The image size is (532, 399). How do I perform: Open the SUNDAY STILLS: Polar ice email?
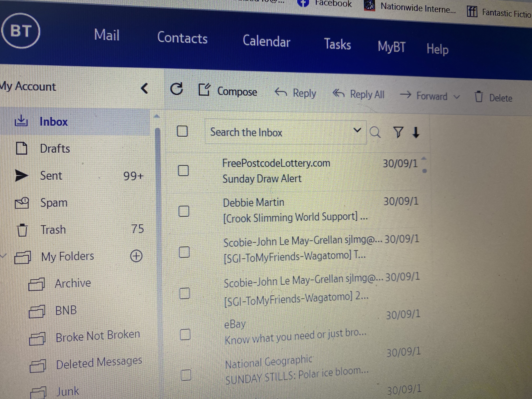(x=297, y=376)
